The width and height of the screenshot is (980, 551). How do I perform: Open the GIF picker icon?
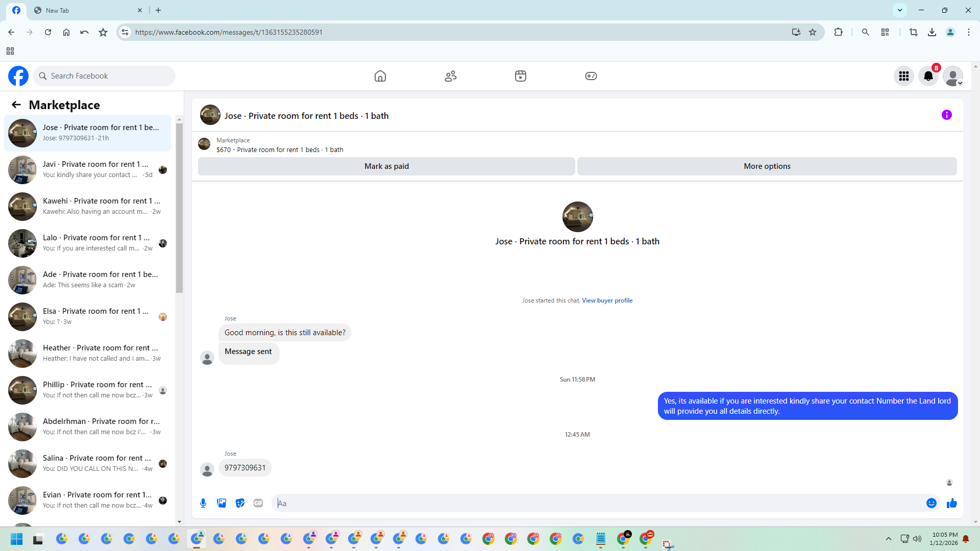tap(258, 503)
